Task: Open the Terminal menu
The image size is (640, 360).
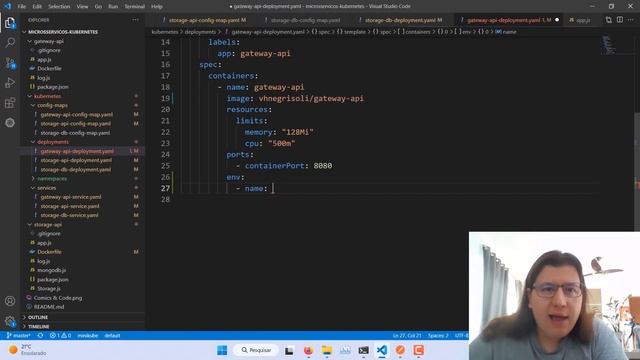Action: tap(134, 7)
